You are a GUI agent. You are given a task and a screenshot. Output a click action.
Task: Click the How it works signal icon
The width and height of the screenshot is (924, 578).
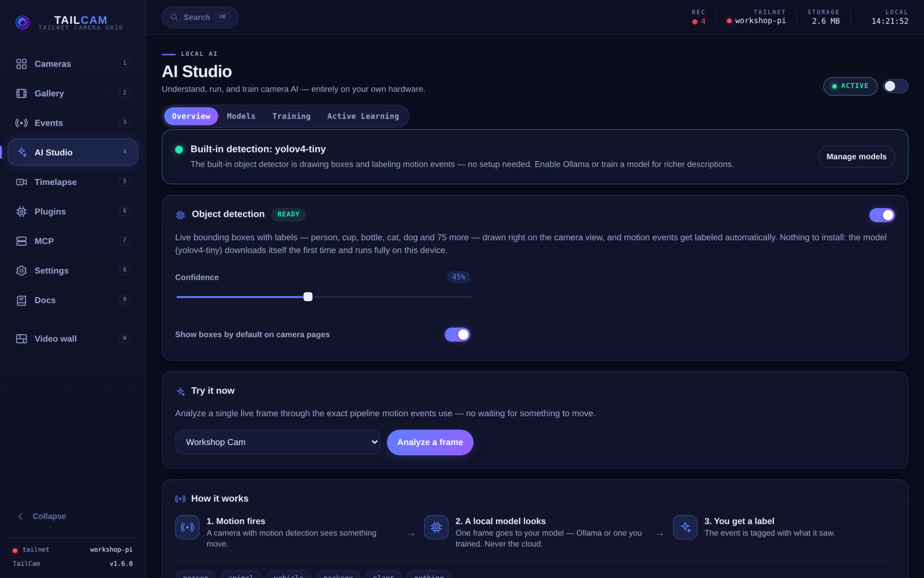click(x=180, y=499)
